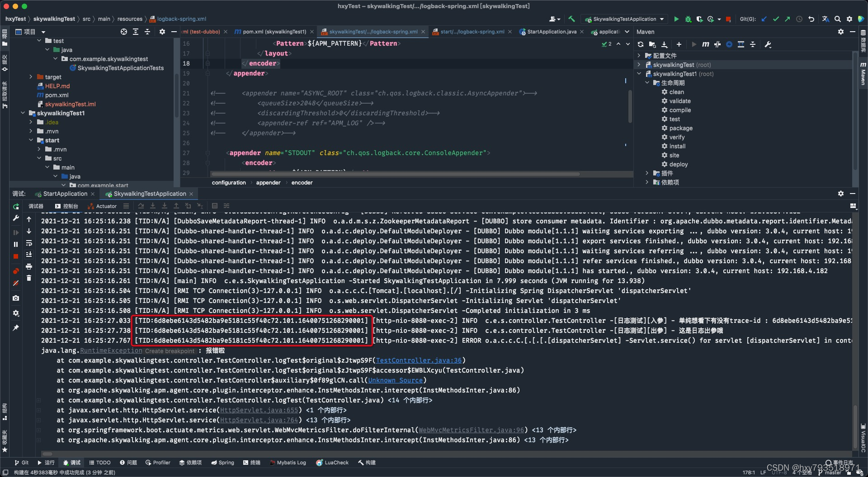Screen dimensions: 868x477
Task: Open the TODO tool window
Action: (x=100, y=463)
